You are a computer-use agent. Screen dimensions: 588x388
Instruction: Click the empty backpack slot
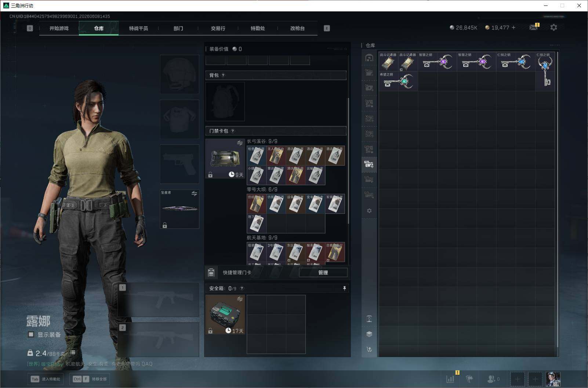tap(225, 101)
